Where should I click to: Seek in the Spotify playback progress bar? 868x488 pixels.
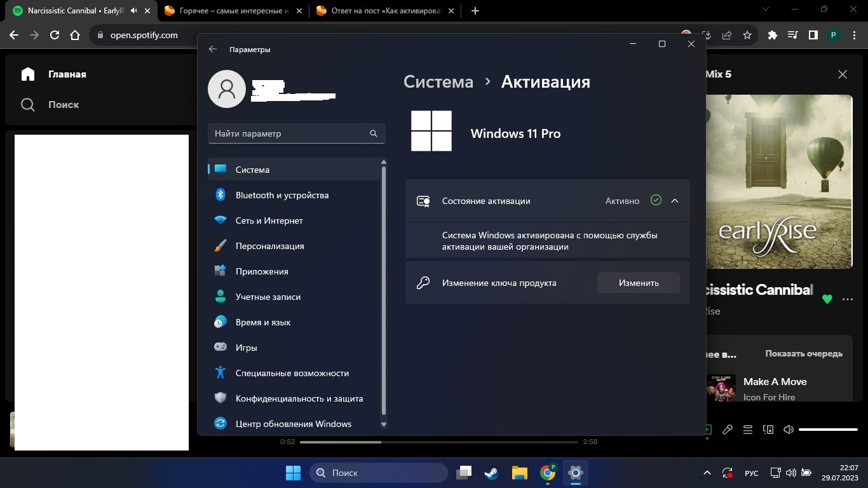click(x=439, y=442)
